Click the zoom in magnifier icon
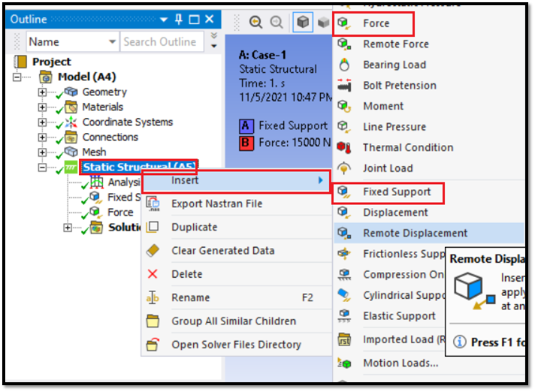This screenshot has height=392, width=535. pyautogui.click(x=255, y=23)
